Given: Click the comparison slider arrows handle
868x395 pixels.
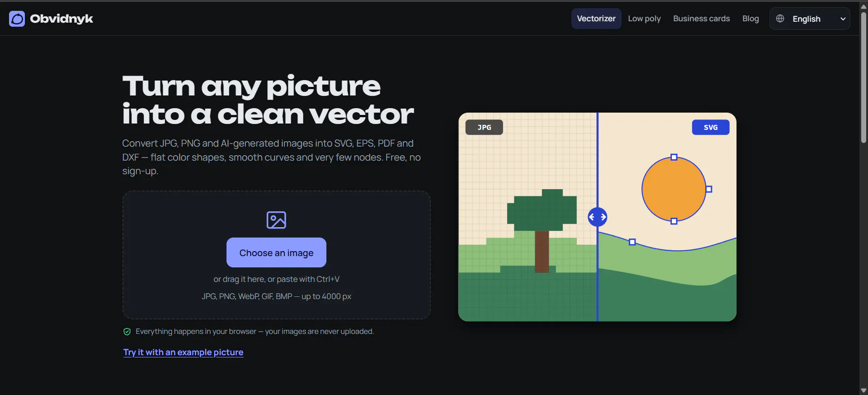Looking at the screenshot, I should click(597, 217).
